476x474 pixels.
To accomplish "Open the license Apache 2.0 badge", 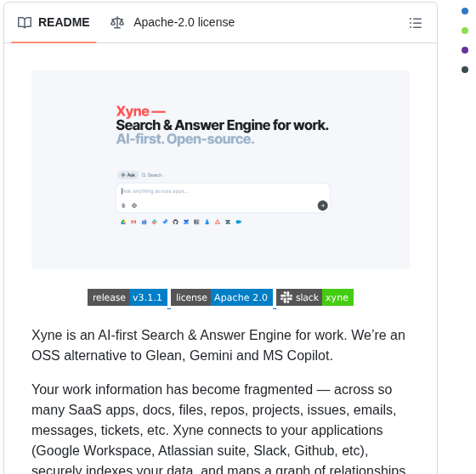I will pyautogui.click(x=222, y=297).
